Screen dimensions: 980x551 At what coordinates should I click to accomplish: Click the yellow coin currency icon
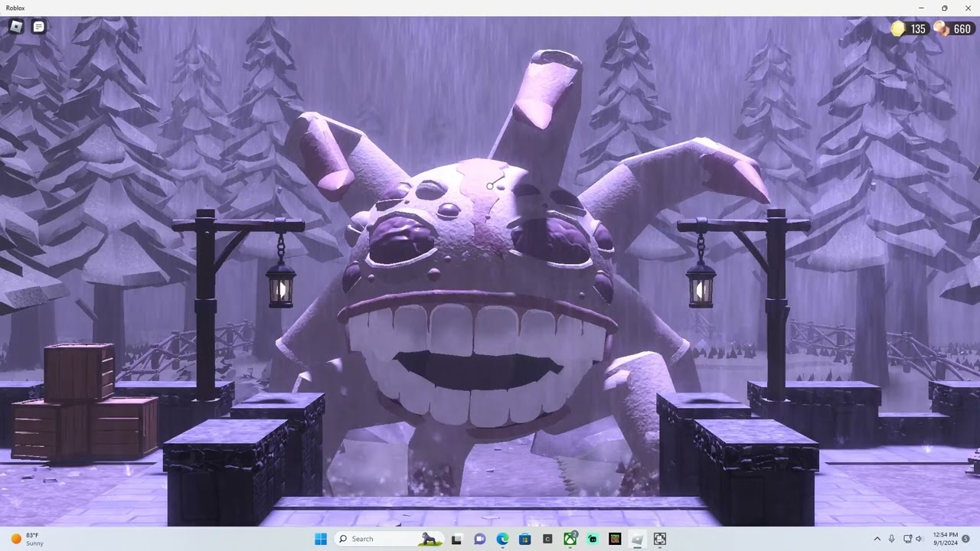pos(898,29)
